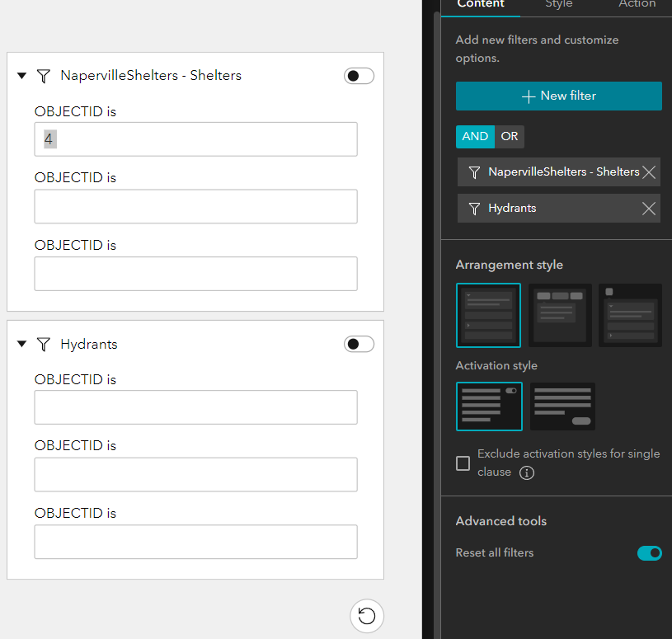Click third OBJECTID field under NapervilleShelters
The width and height of the screenshot is (672, 639).
(x=196, y=274)
